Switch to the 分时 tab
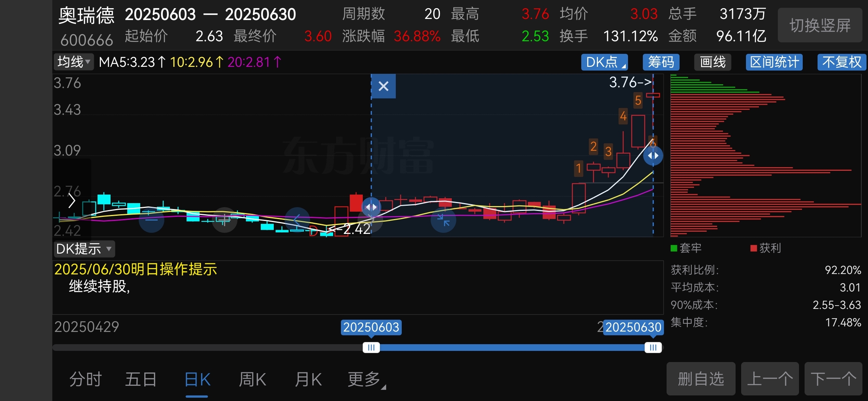The image size is (868, 401). coord(86,379)
